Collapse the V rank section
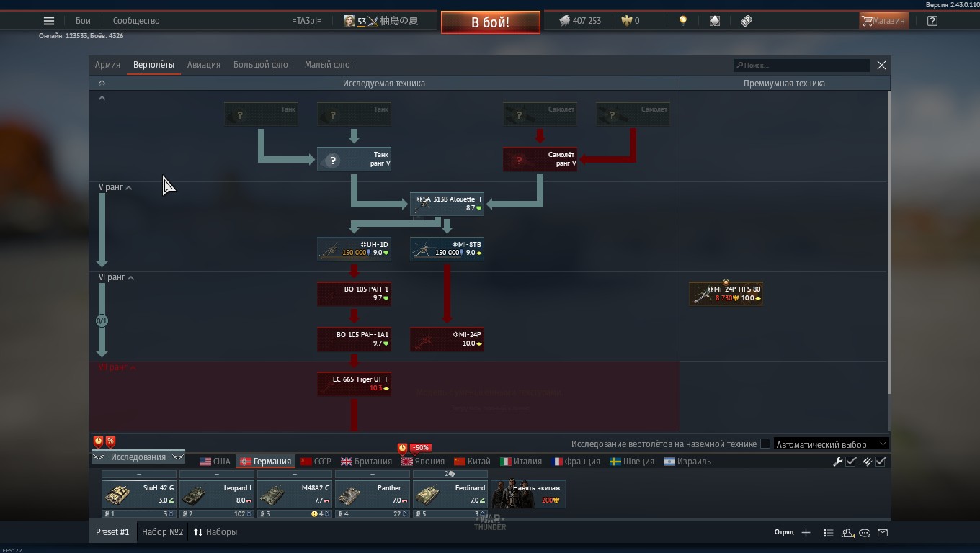Image resolution: width=980 pixels, height=553 pixels. coord(115,187)
